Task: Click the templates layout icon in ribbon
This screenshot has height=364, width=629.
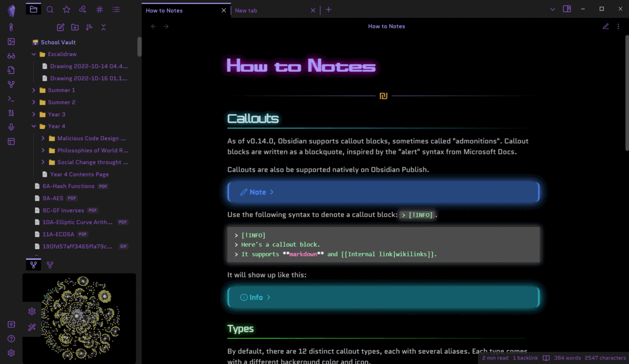Action: pyautogui.click(x=11, y=141)
